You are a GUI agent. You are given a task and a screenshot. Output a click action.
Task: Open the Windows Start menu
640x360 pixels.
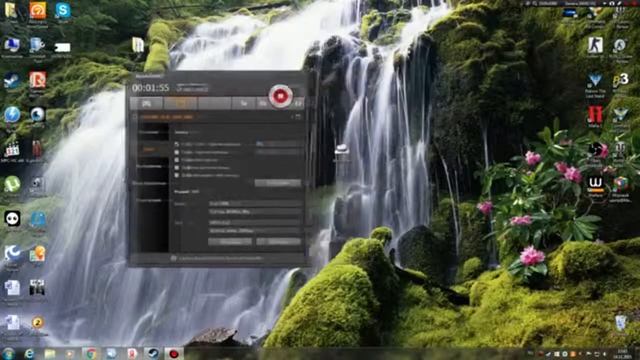click(x=8, y=353)
